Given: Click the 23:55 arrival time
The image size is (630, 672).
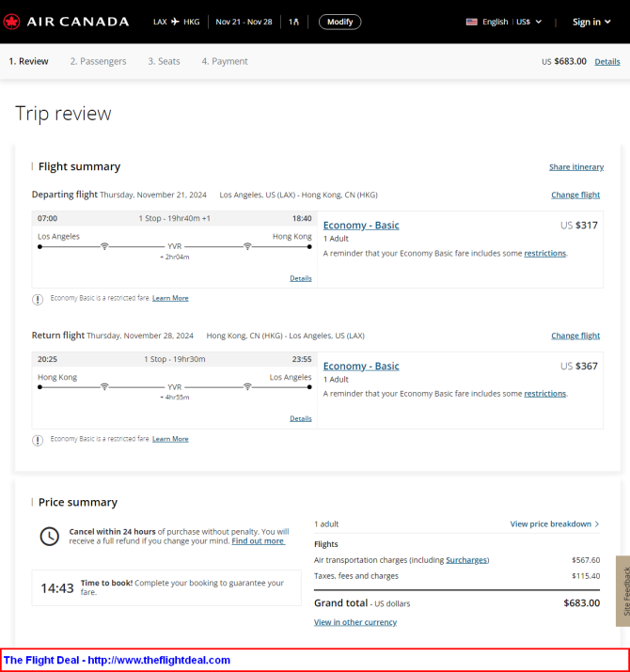Looking at the screenshot, I should (302, 359).
